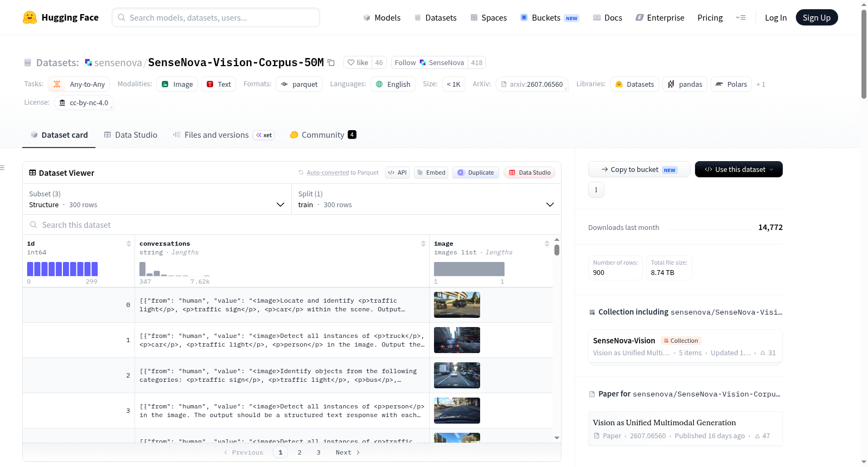Open the Files and versions tab
The width and height of the screenshot is (868, 467).
click(224, 135)
